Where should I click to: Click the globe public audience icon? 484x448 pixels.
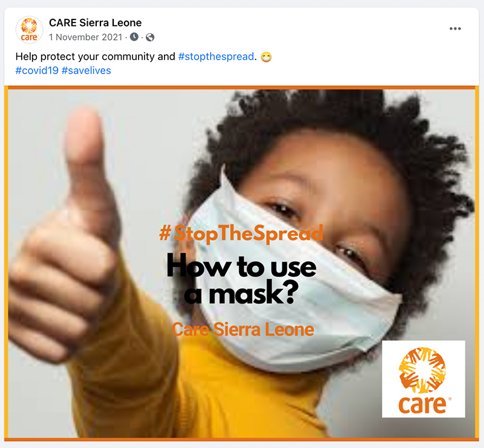150,38
